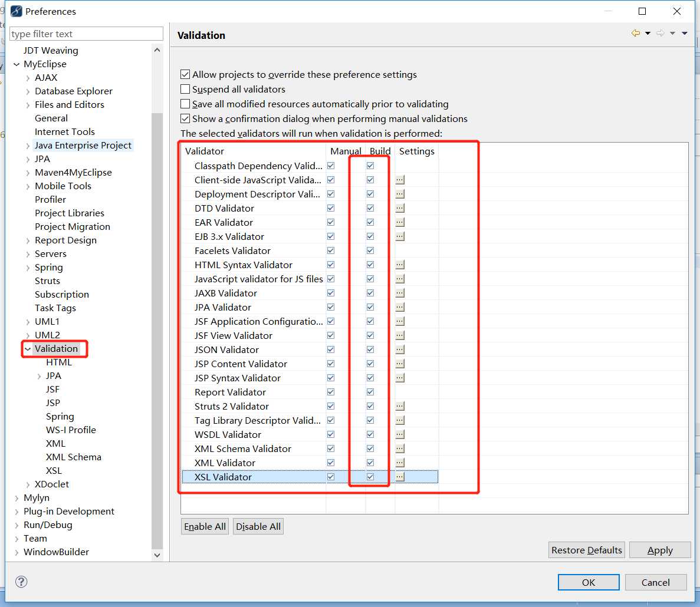This screenshot has height=607, width=700.
Task: Toggle Allow projects to override preference settings
Action: point(185,74)
